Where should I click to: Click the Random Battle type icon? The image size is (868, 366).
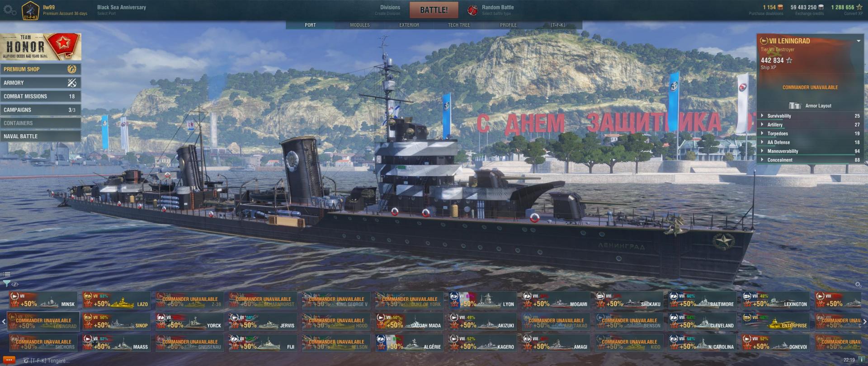coord(472,10)
